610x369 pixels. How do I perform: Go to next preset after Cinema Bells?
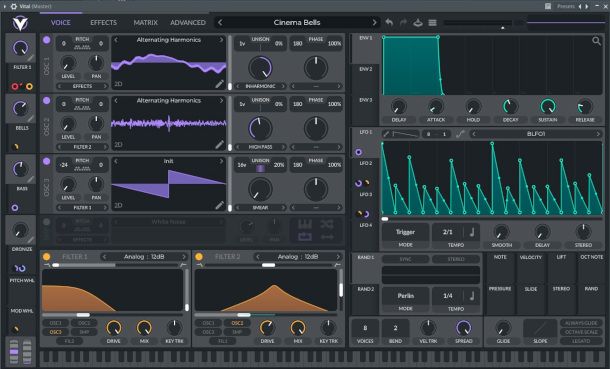coord(374,23)
